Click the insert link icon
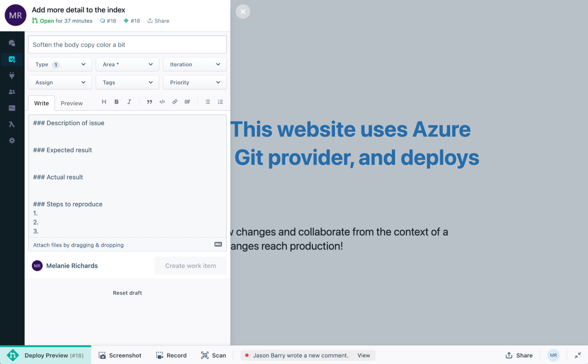The image size is (588, 364). [175, 102]
